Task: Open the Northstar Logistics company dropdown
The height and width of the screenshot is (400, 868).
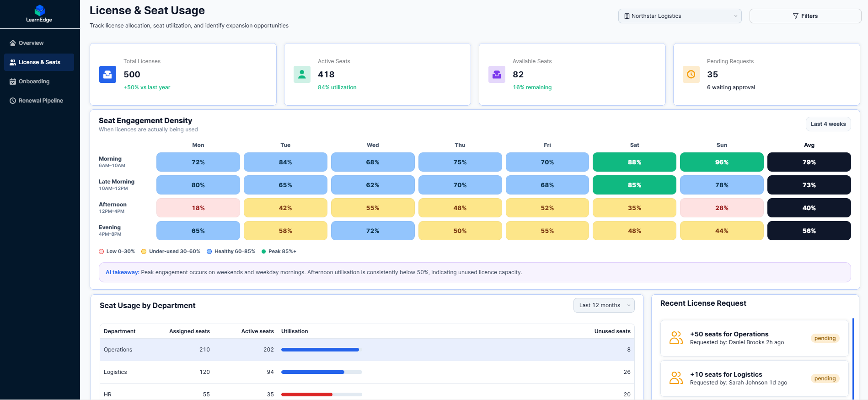Action: pos(680,16)
